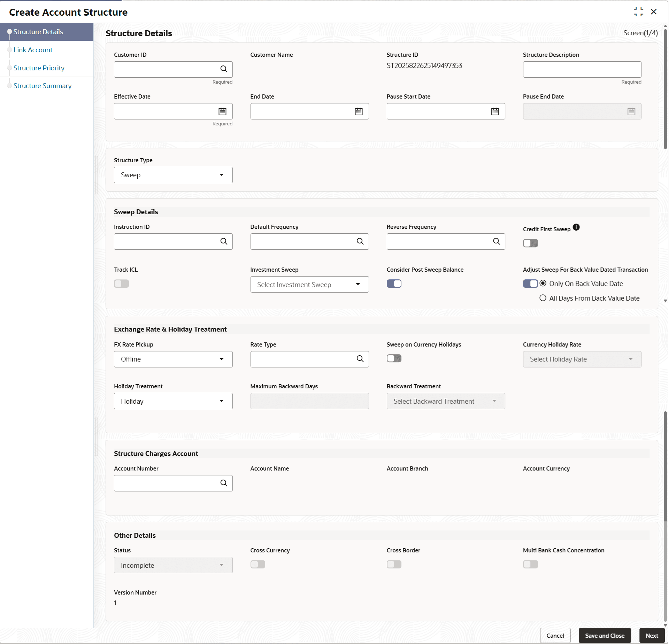Click the Customer ID search icon
Image resolution: width=669 pixels, height=644 pixels.
point(224,69)
